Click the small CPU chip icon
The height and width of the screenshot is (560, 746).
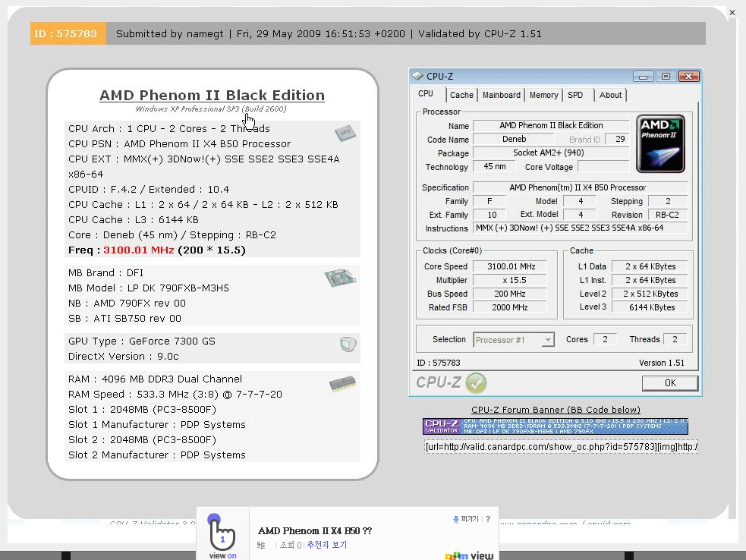[345, 134]
